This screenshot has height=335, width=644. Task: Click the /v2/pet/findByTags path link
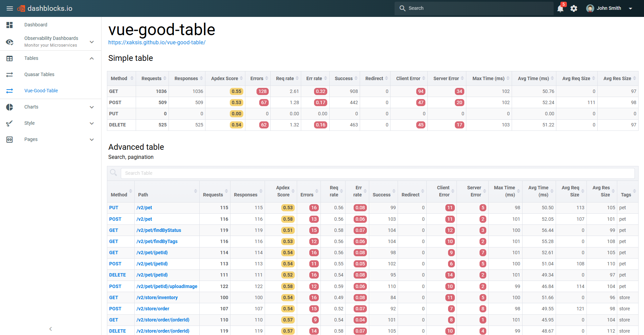(157, 242)
